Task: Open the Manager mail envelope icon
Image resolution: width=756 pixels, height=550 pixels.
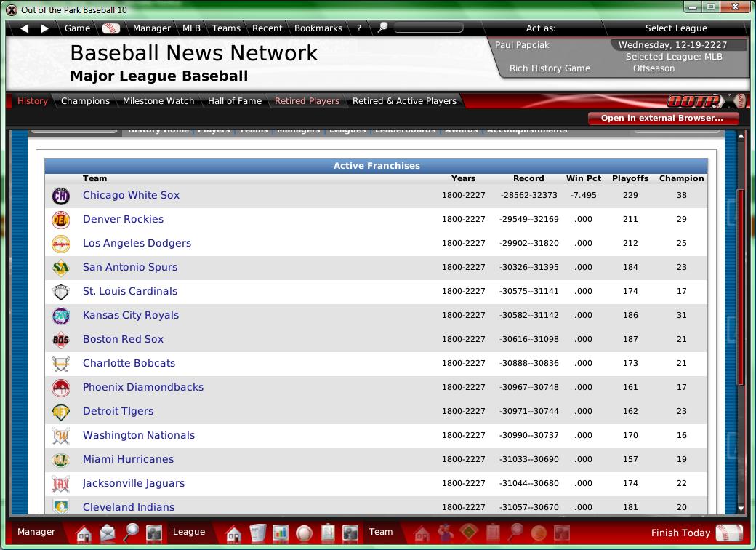Action: click(108, 533)
